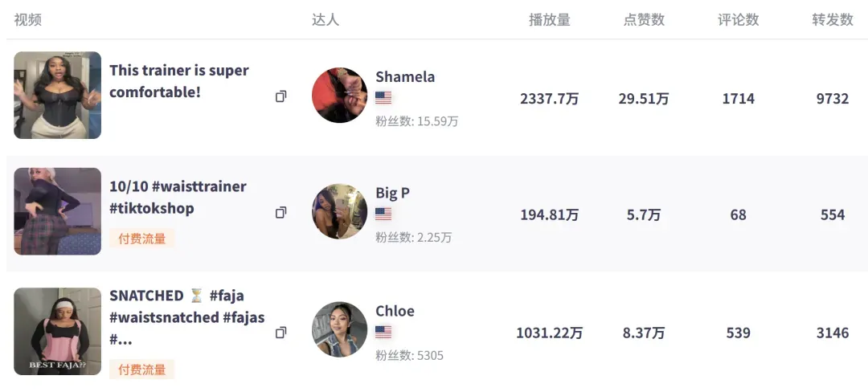Viewport: 868px width, 392px height.
Task: Open the creator name link Shamela
Action: (405, 77)
